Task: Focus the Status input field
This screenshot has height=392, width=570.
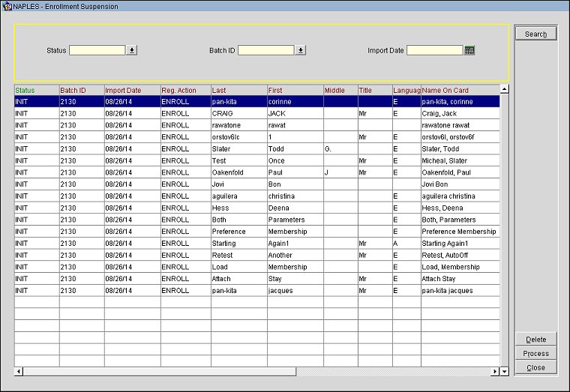Action: click(x=97, y=50)
